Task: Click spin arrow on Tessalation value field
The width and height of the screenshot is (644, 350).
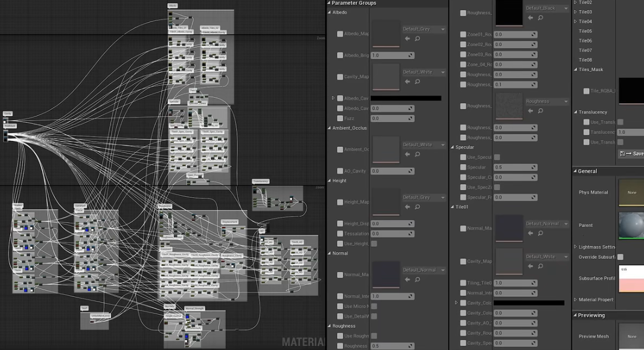Action: pyautogui.click(x=410, y=234)
